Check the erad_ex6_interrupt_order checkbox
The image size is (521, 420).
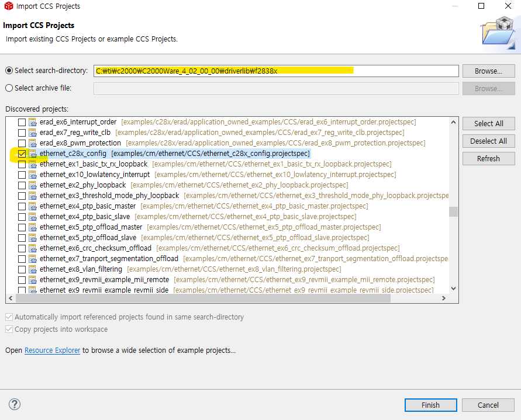click(22, 122)
